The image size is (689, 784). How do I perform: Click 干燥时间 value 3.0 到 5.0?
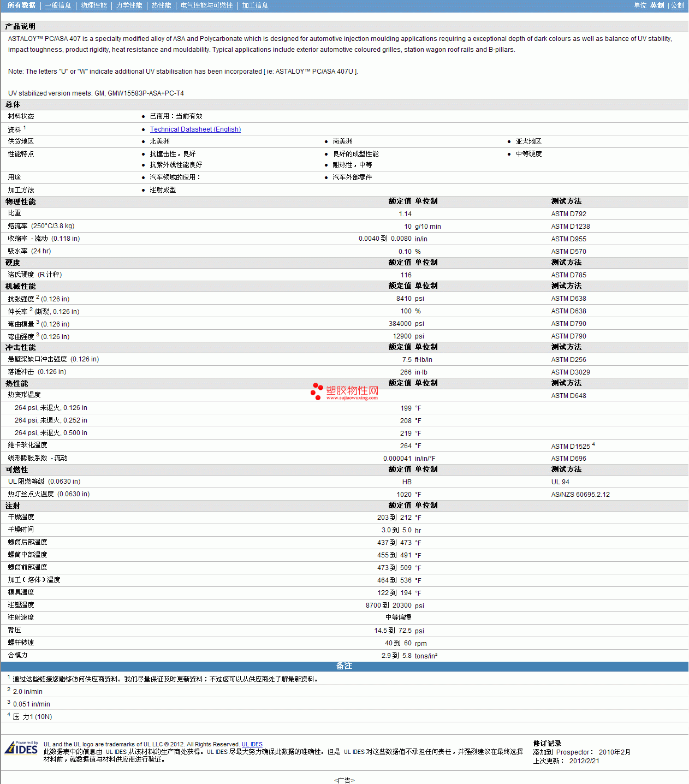coord(396,530)
